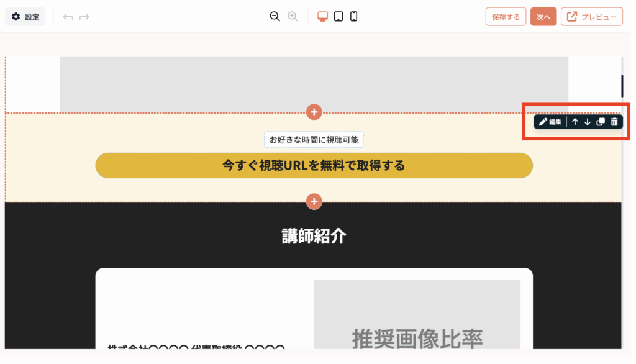Move the section down with the down arrow
Image resolution: width=636 pixels, height=364 pixels.
588,122
